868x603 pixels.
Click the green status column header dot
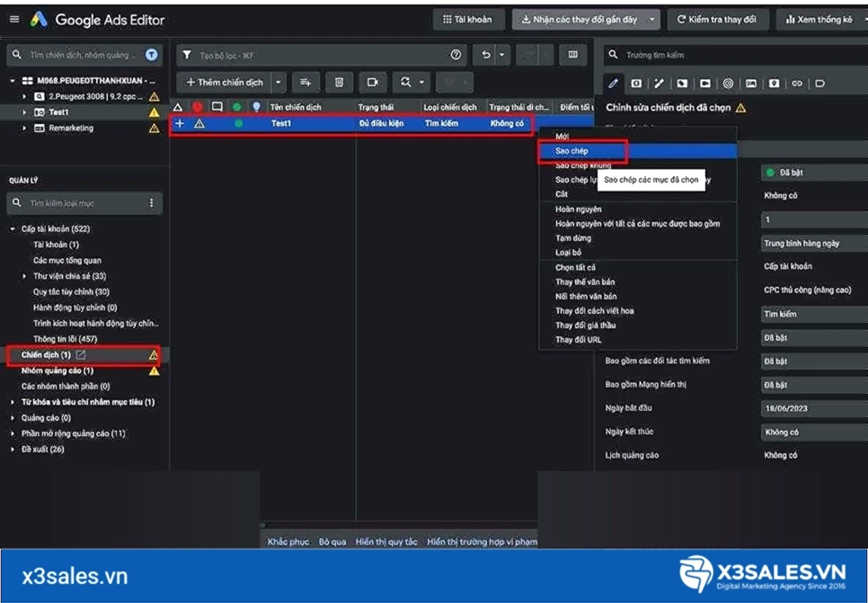tap(236, 107)
